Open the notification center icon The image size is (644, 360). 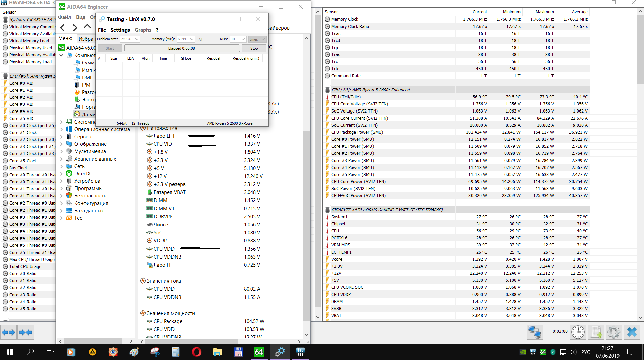point(631,352)
